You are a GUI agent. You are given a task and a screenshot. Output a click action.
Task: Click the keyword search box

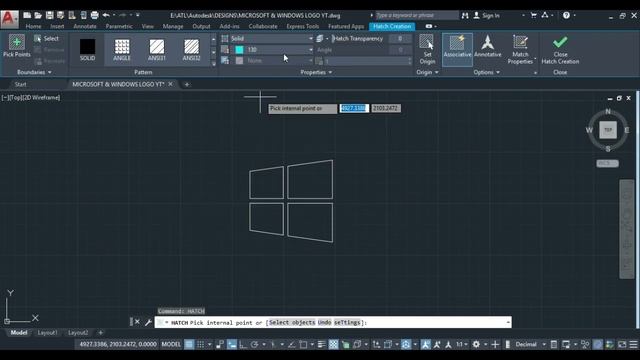tap(417, 15)
